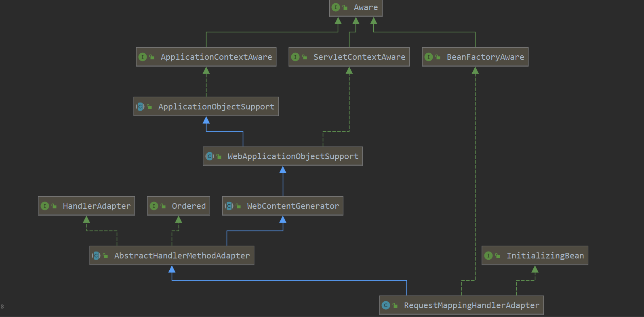Image resolution: width=644 pixels, height=317 pixels.
Task: Click the class icon of RequestMappingHandlerAdapter
Action: click(x=386, y=305)
